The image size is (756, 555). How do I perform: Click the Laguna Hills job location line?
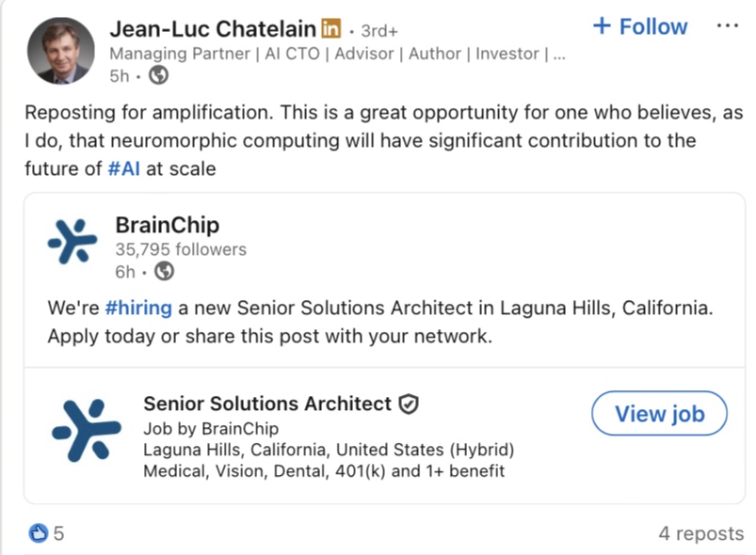click(330, 450)
